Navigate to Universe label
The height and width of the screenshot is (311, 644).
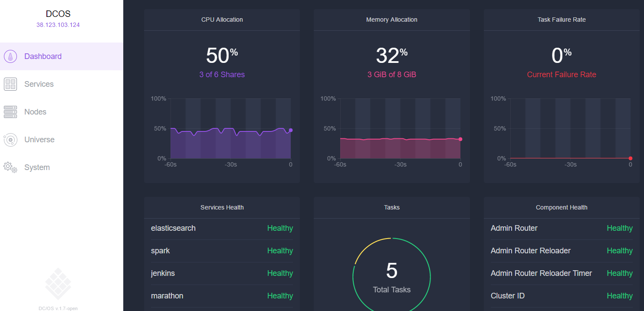[39, 140]
